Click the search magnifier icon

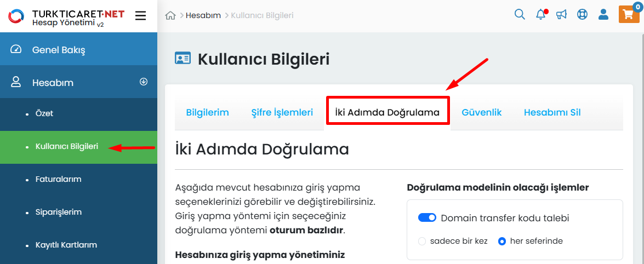[520, 15]
